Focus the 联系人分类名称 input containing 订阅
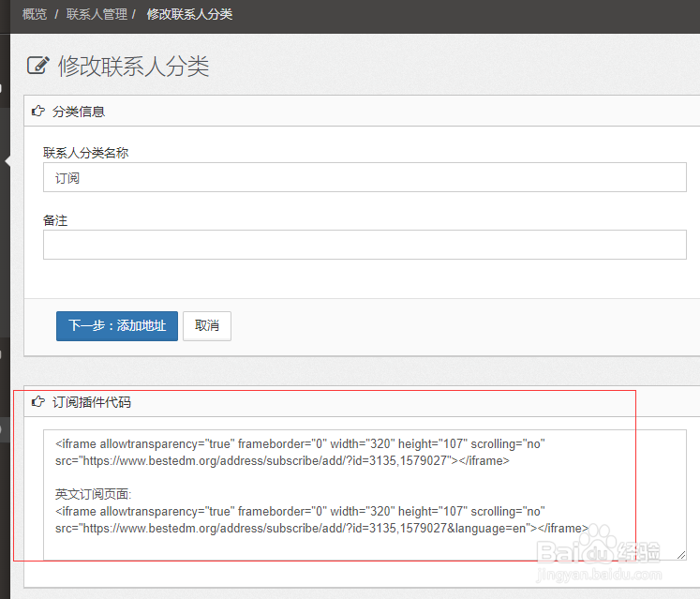 pos(365,177)
